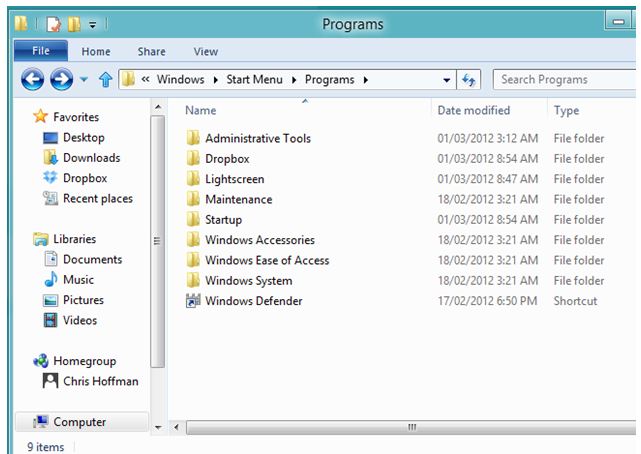641x454 pixels.
Task: Sort by Type column header
Action: tap(566, 110)
